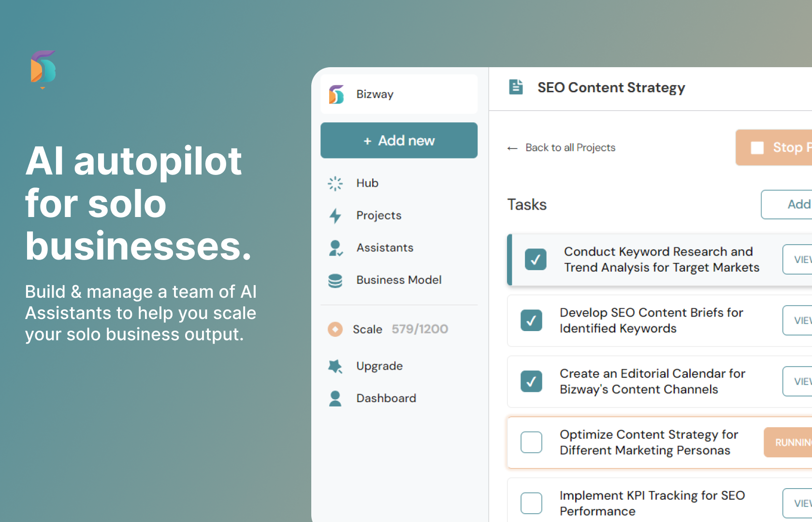This screenshot has height=522, width=812.
Task: Select Conduct Keyword Research task title
Action: [x=662, y=260]
